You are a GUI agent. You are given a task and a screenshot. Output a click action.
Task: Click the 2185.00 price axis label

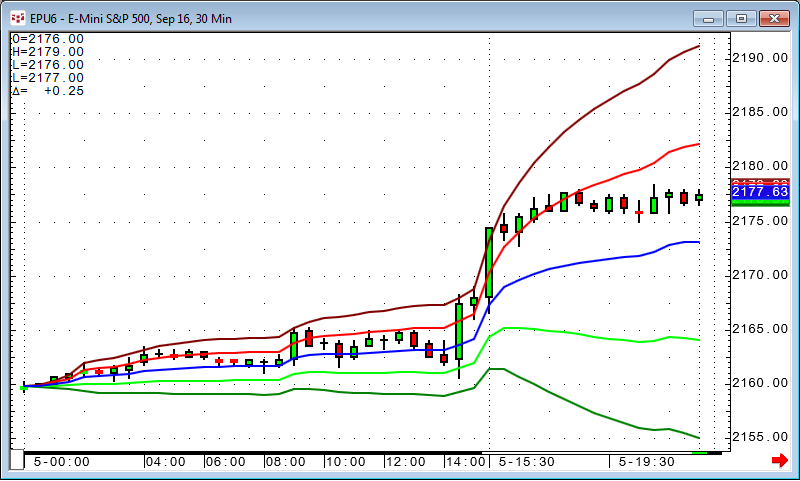coord(760,112)
